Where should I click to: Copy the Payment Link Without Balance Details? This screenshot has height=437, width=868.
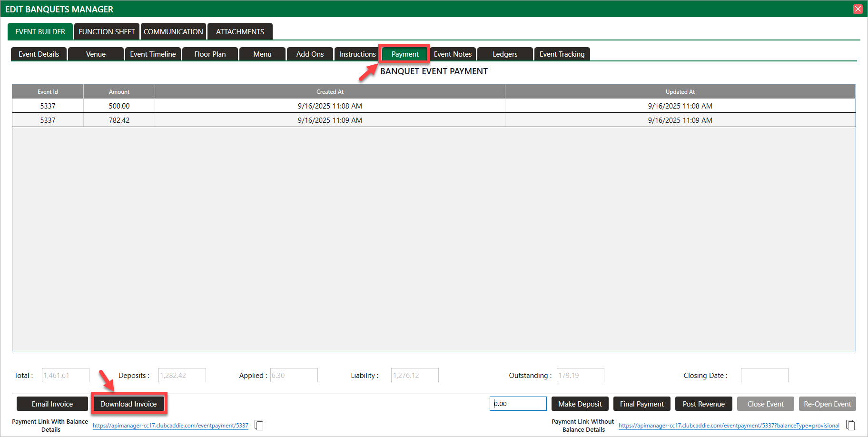[x=850, y=425]
